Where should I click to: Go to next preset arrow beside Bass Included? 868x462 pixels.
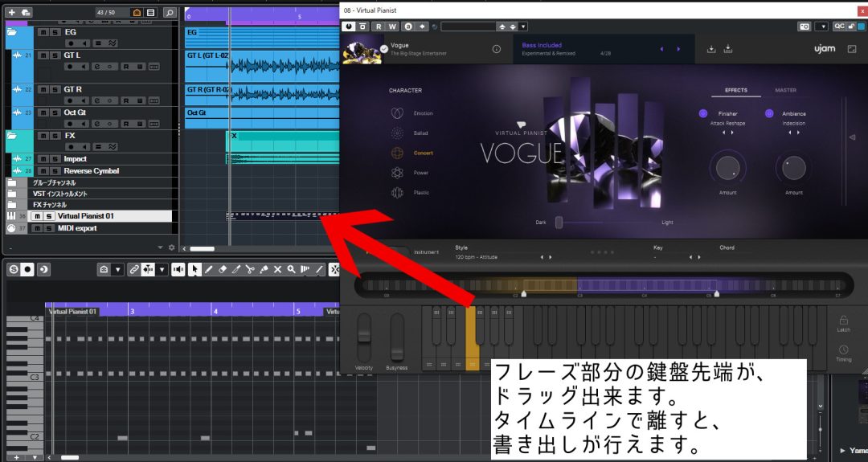pos(678,49)
